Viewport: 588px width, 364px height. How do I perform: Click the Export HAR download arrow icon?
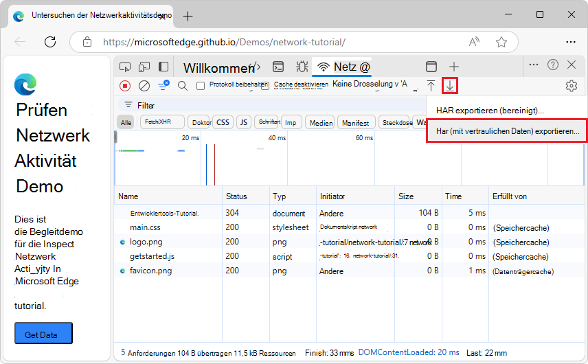tap(450, 86)
